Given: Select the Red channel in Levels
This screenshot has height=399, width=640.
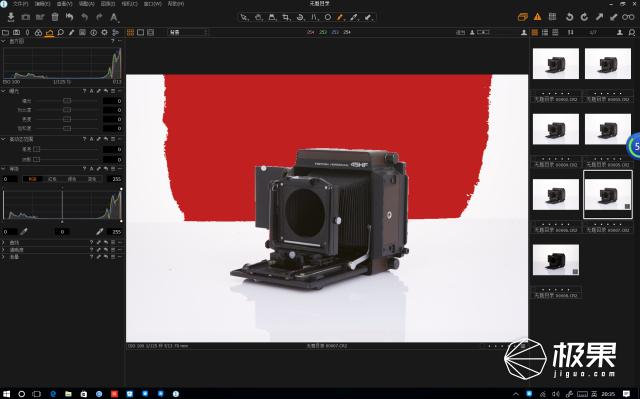Looking at the screenshot, I should pyautogui.click(x=52, y=179).
